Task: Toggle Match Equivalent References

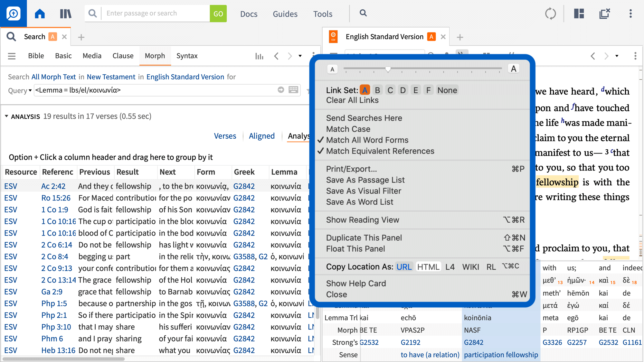Action: [x=380, y=151]
